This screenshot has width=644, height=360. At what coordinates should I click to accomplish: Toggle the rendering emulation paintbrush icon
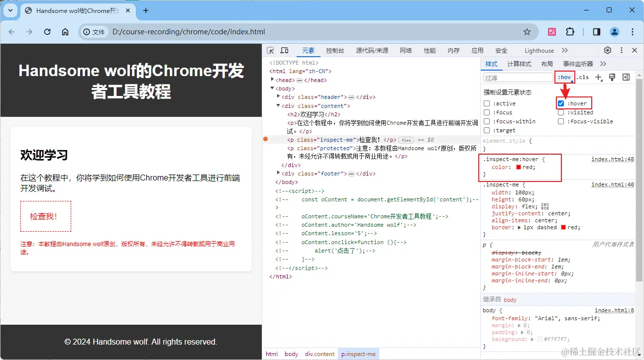613,77
